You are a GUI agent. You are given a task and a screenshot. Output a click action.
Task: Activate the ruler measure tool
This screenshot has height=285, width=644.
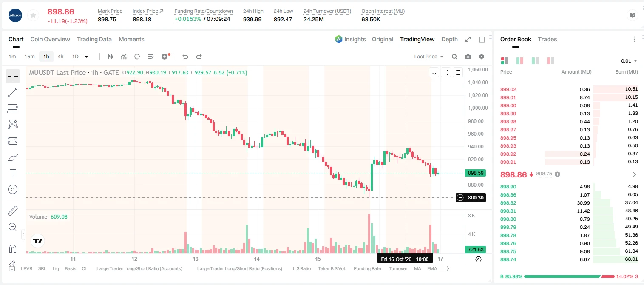tap(13, 211)
